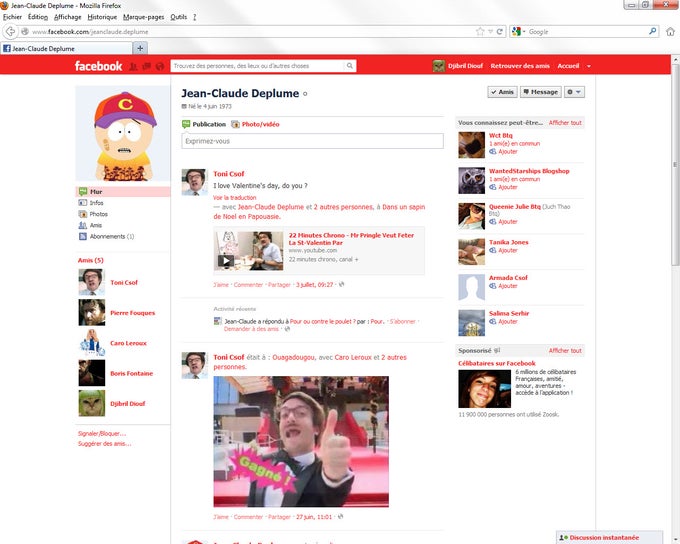Open friend requests icon in header

coord(134,66)
